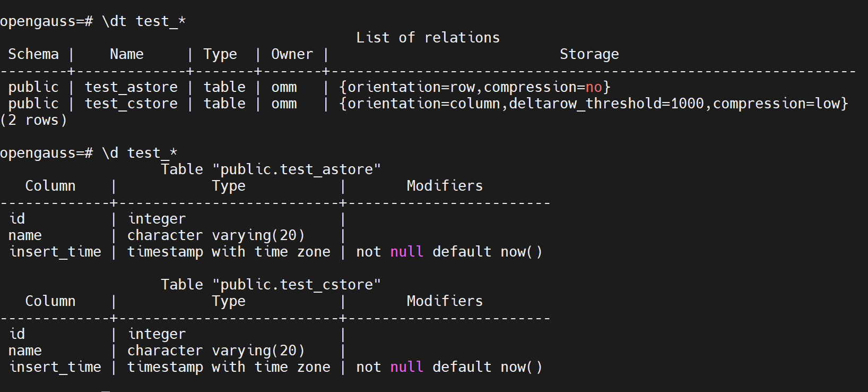The image size is (868, 392).
Task: Click the "\dt test_*" command text
Action: (x=144, y=21)
